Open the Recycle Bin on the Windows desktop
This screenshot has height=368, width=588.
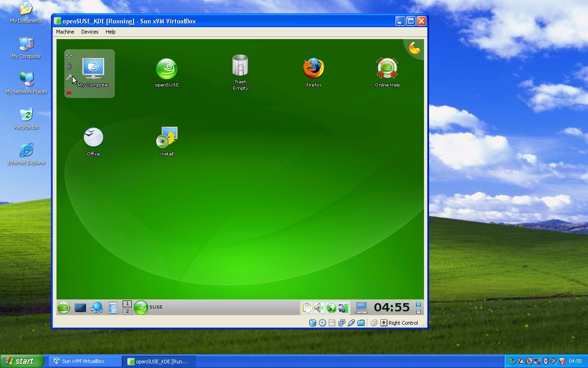pyautogui.click(x=26, y=119)
